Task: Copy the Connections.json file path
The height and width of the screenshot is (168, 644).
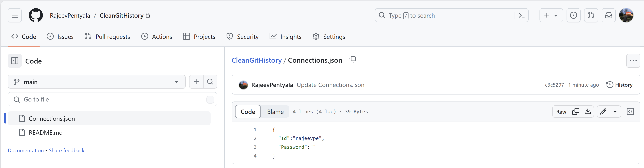Action: point(352,60)
